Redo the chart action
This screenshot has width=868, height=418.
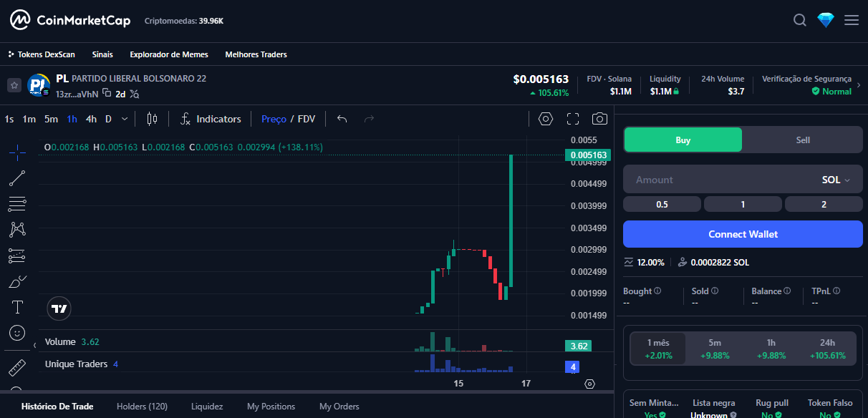tap(370, 119)
